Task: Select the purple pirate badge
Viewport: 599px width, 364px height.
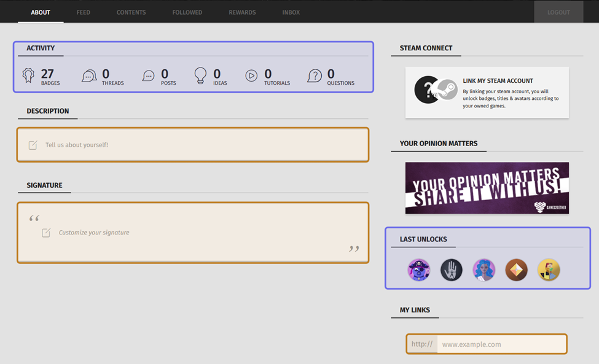Action: click(x=419, y=270)
